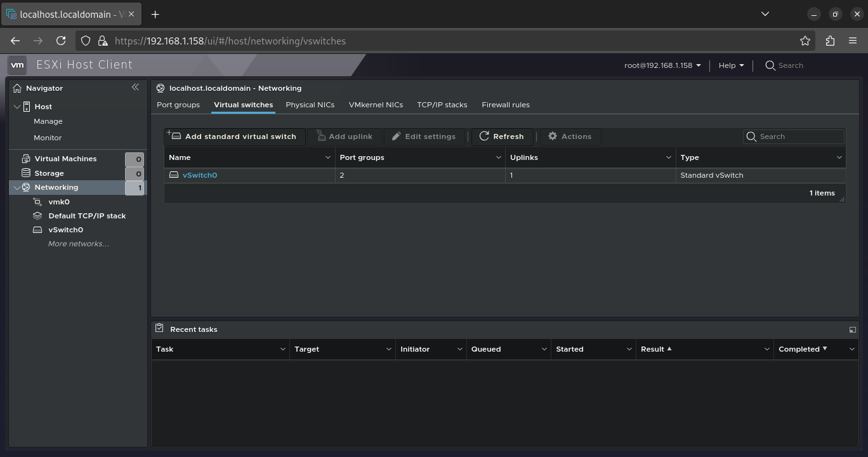
Task: Click the browser reload icon
Action: click(x=61, y=41)
